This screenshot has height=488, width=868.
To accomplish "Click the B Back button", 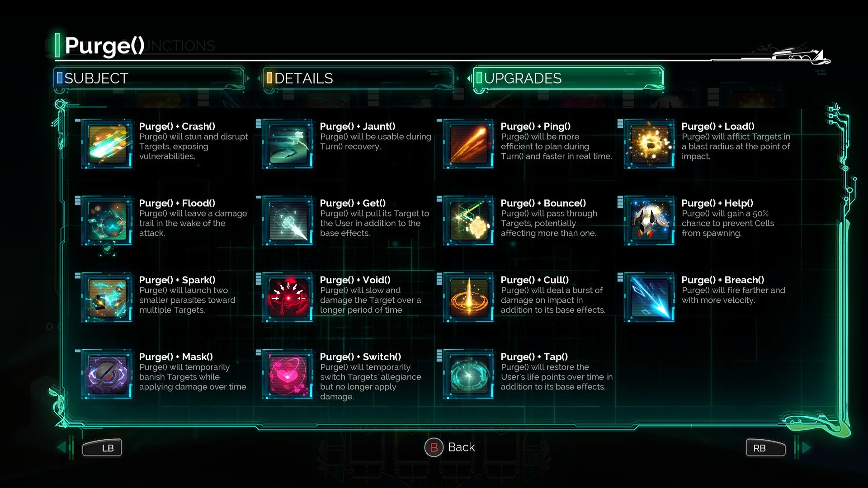I will point(450,447).
